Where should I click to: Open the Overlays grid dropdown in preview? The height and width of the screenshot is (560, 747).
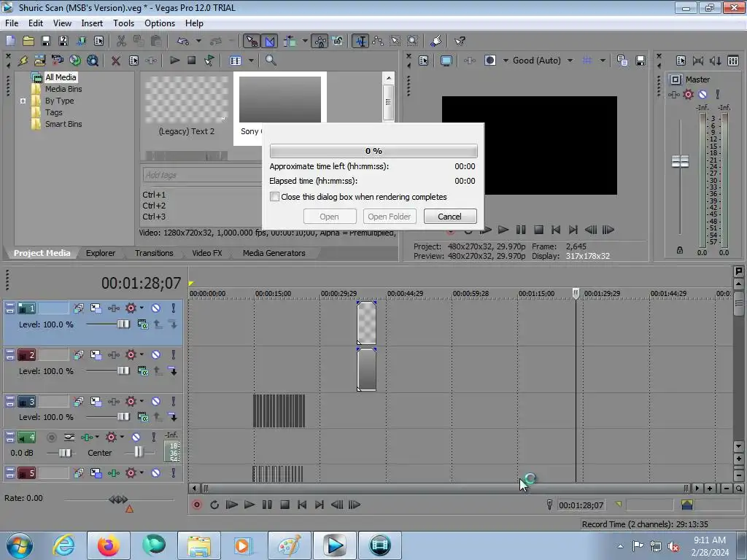[603, 61]
